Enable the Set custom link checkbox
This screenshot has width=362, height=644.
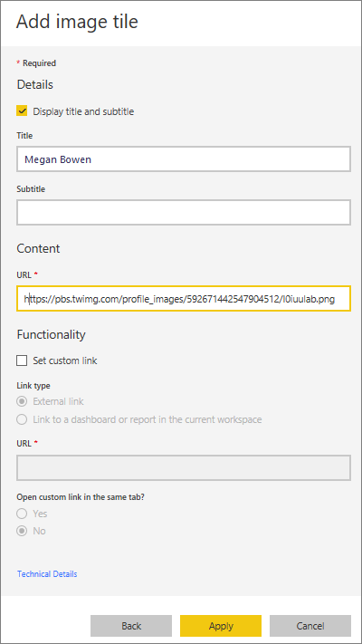tap(22, 360)
